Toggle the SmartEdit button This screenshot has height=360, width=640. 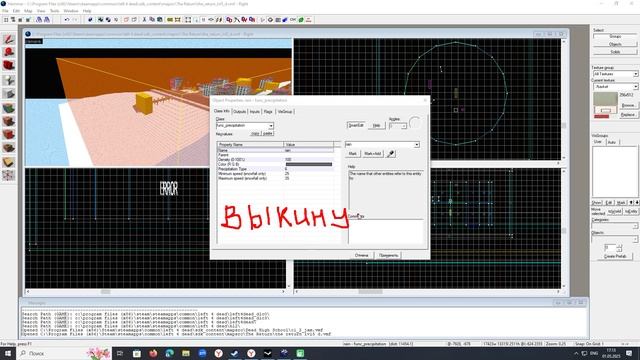click(356, 125)
